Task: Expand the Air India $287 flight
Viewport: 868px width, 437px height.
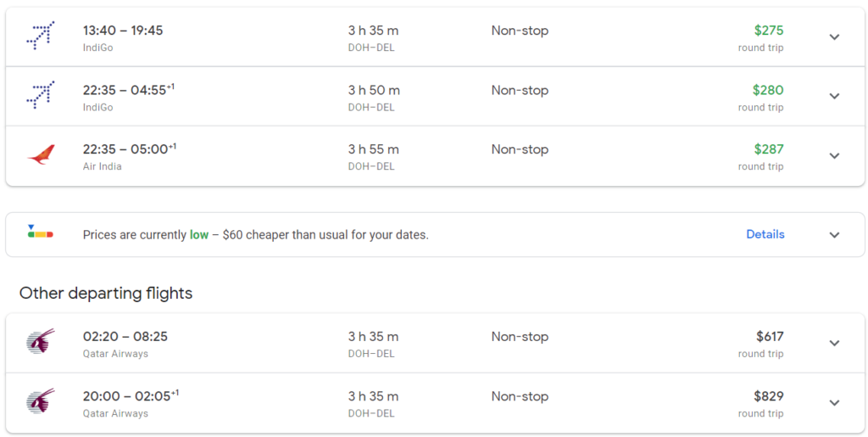Action: (834, 156)
